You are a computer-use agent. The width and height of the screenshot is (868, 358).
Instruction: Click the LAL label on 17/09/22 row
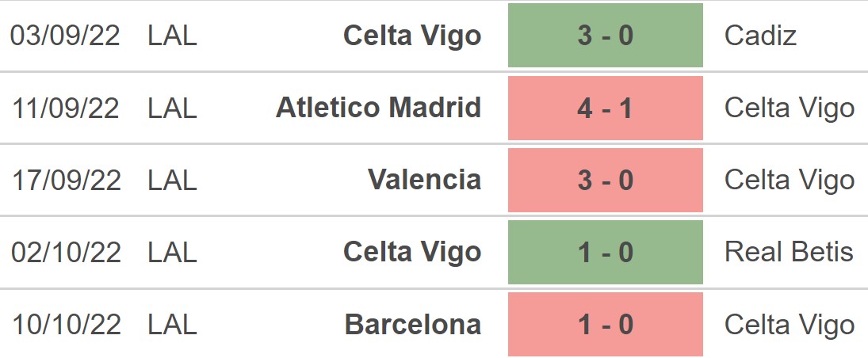click(x=172, y=180)
